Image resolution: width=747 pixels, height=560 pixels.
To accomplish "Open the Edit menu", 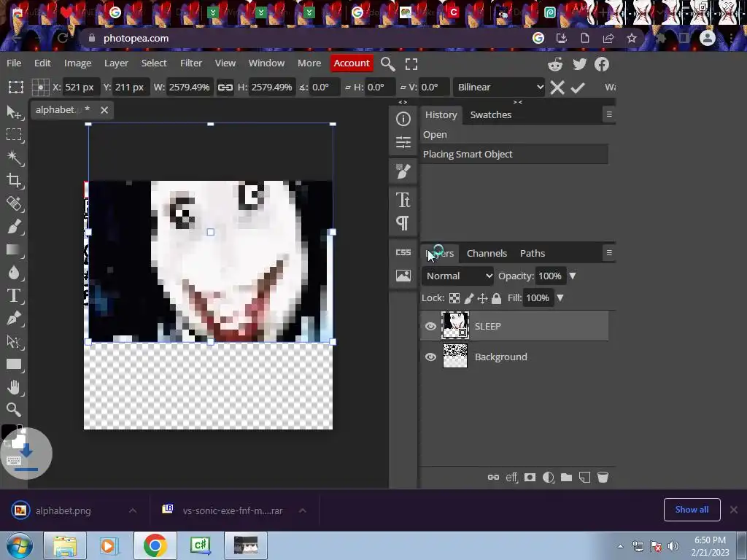I will pyautogui.click(x=42, y=63).
